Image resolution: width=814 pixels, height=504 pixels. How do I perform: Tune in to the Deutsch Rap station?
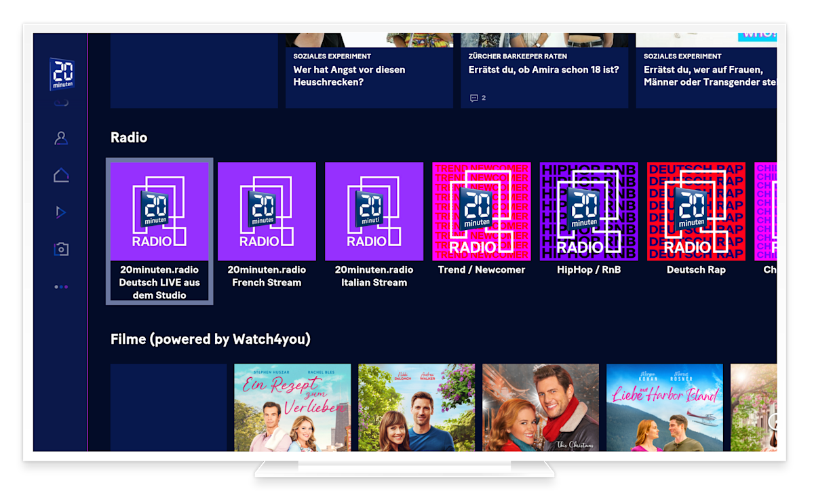(x=696, y=219)
